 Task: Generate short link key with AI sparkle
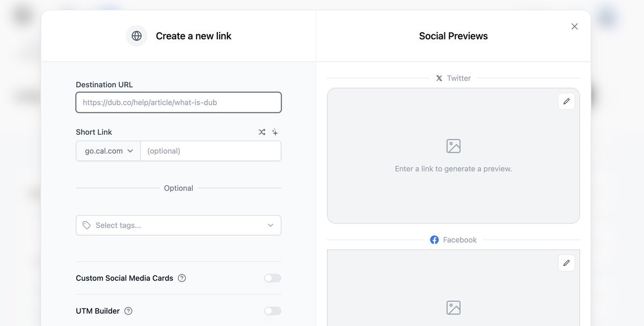click(x=275, y=132)
